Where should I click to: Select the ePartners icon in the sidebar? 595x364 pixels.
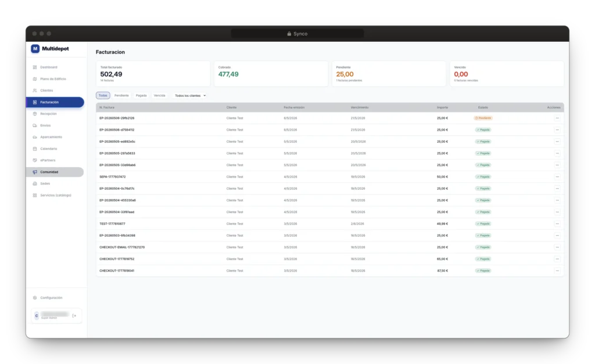tap(35, 160)
